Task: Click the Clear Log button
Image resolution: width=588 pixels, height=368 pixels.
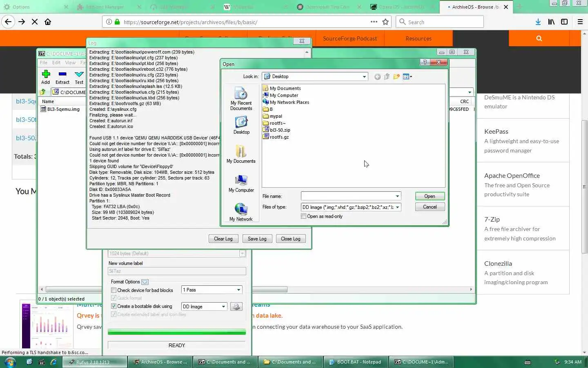Action: 223,239
